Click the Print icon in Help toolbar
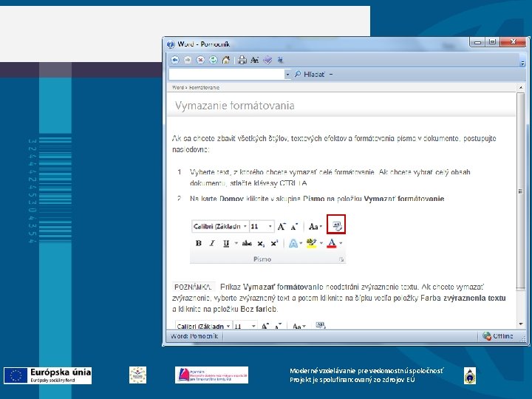 [x=242, y=60]
